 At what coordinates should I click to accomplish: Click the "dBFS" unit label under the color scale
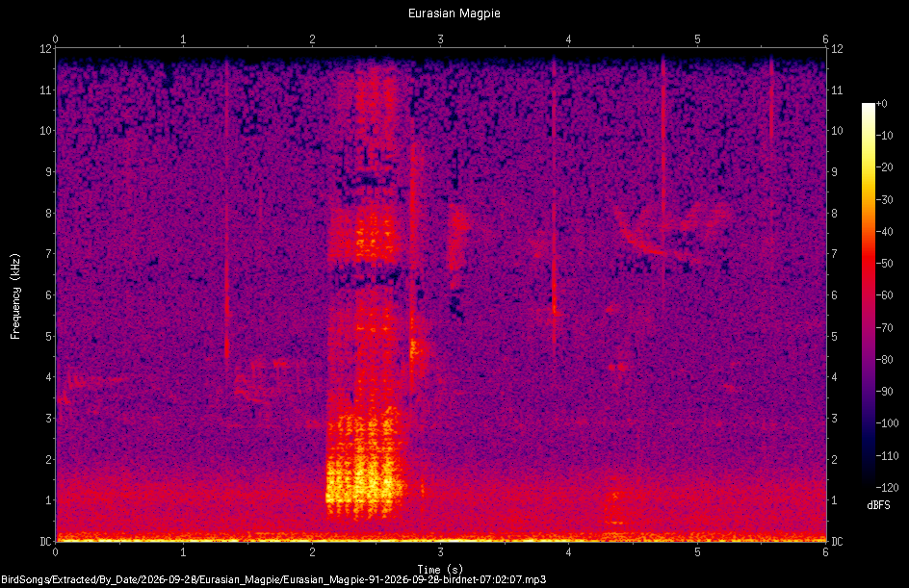point(878,505)
